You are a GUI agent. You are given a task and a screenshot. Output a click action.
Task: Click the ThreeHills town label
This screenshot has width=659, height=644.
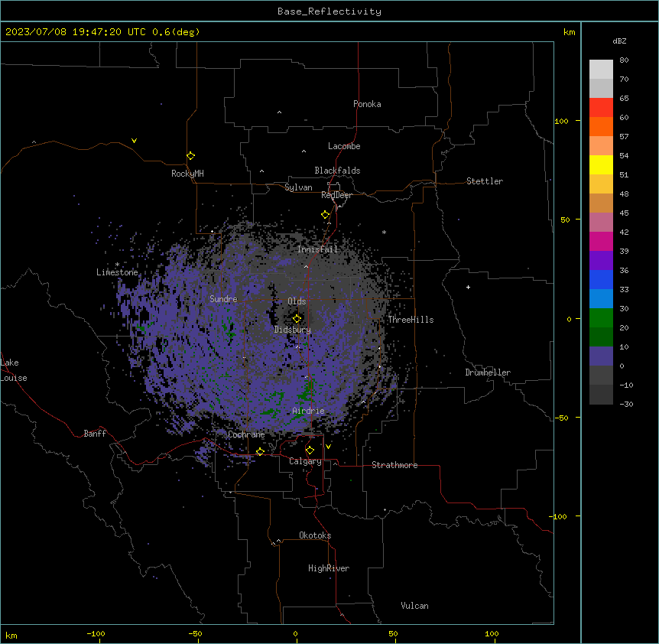[x=411, y=320]
